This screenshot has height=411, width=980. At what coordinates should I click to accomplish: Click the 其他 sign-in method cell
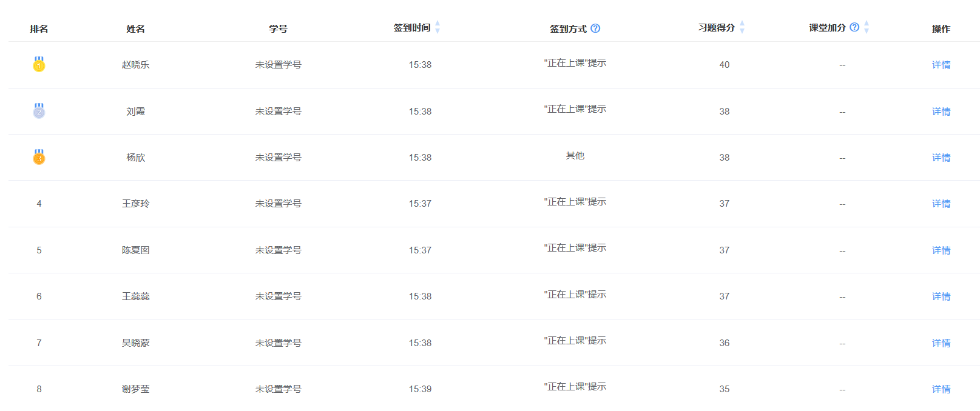tap(575, 156)
